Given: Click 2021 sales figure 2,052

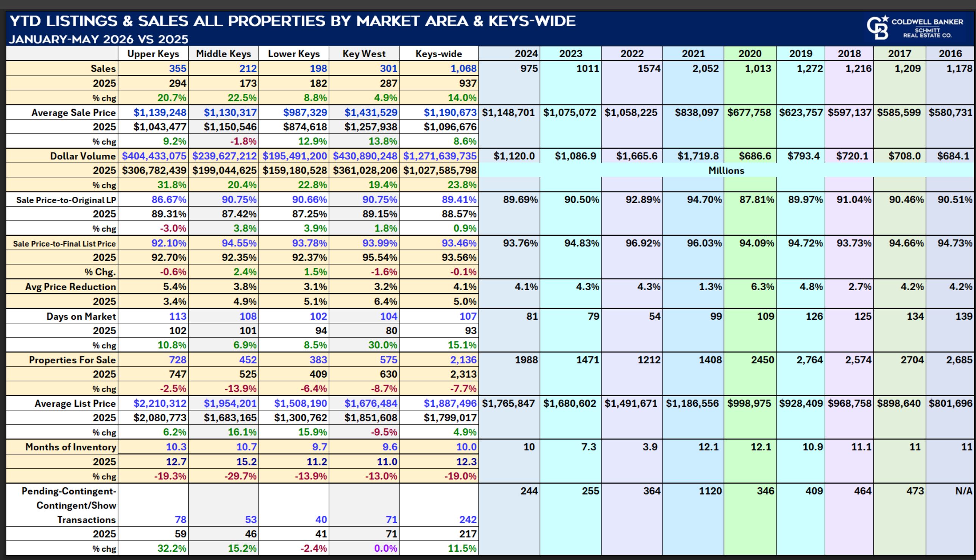Looking at the screenshot, I should 706,68.
